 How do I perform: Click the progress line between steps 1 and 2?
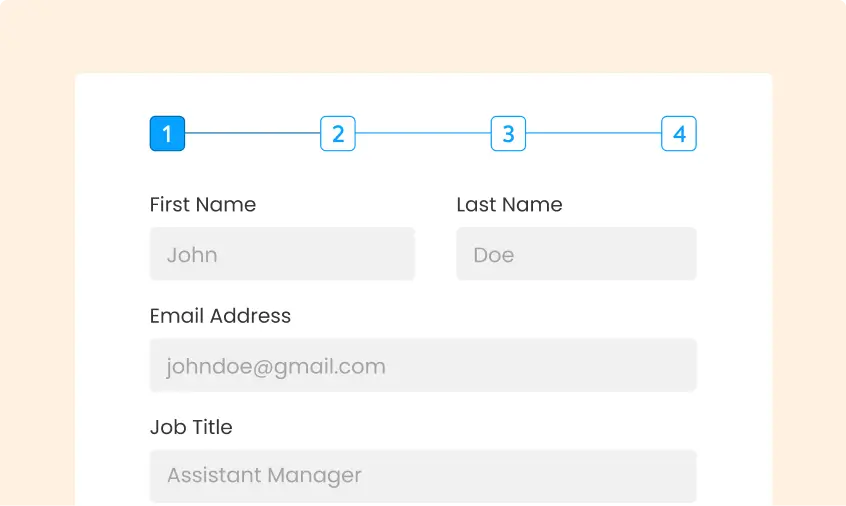point(252,133)
